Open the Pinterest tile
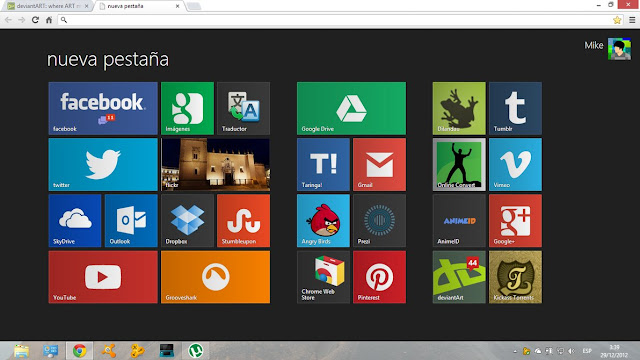This screenshot has width=640, height=360. [380, 277]
